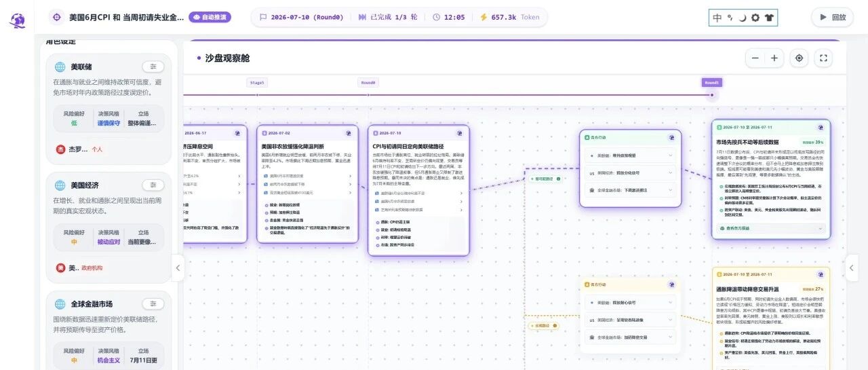Viewport: 868px width, 370px height.
Task: Click the agent icon on the 通胀降温 outcome card
Action: (x=820, y=275)
